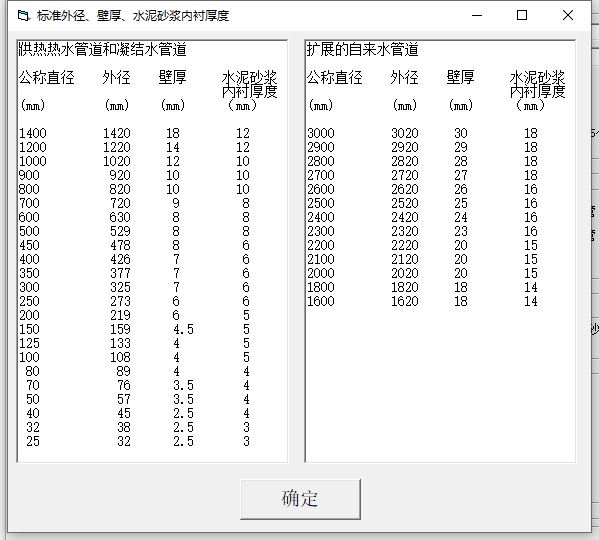Image resolution: width=599 pixels, height=540 pixels.
Task: Click outer diameter 478
Action: (120, 245)
